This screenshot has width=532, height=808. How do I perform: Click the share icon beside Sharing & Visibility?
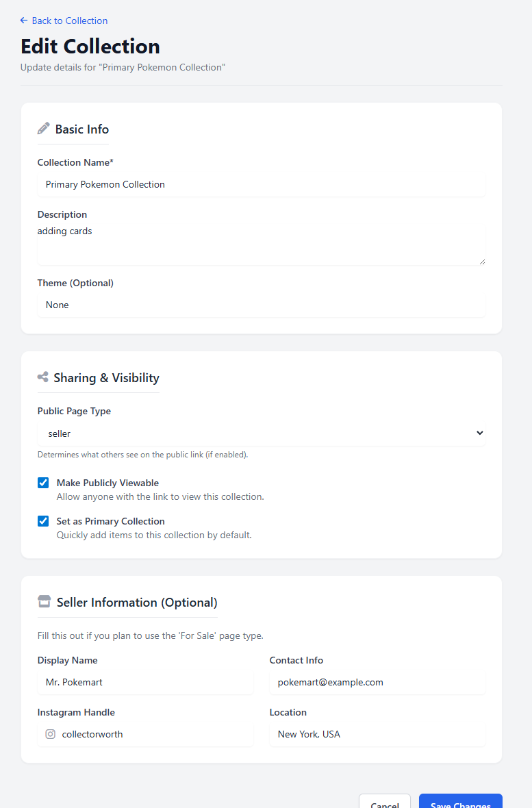point(42,377)
